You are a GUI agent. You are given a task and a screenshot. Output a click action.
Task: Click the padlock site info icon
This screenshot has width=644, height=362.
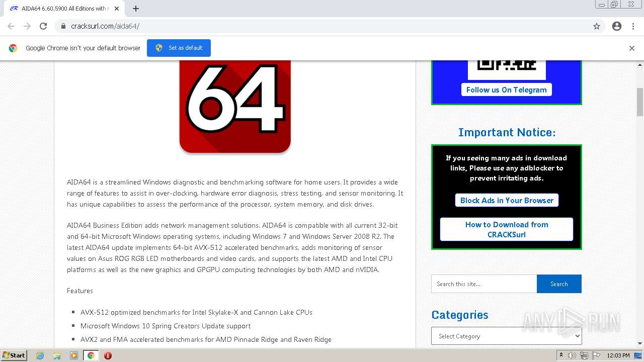click(63, 26)
